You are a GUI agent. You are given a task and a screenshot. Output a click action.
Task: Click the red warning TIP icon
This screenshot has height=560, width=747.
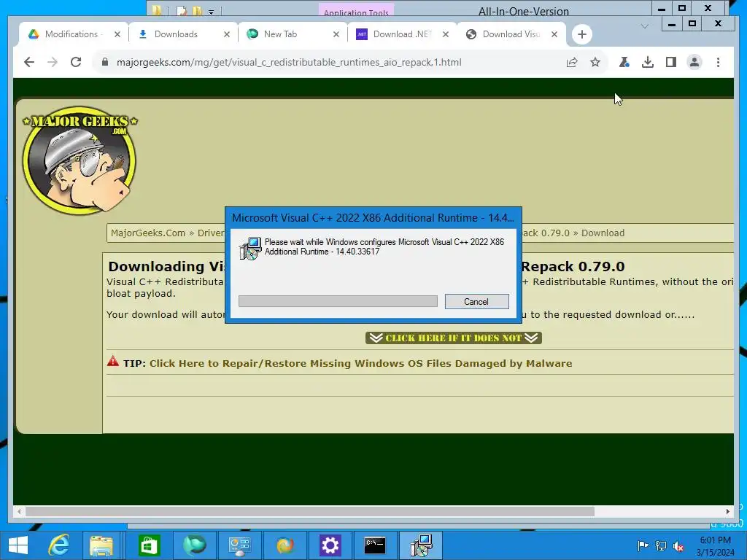(113, 361)
